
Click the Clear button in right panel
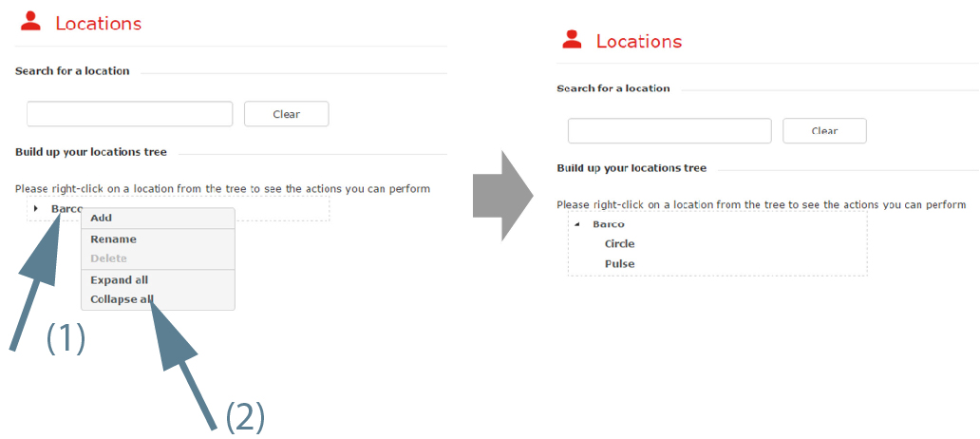[824, 131]
